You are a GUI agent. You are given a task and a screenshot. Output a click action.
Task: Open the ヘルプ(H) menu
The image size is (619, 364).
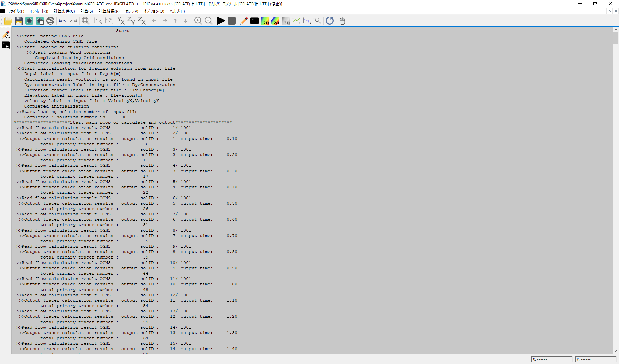[x=177, y=11]
